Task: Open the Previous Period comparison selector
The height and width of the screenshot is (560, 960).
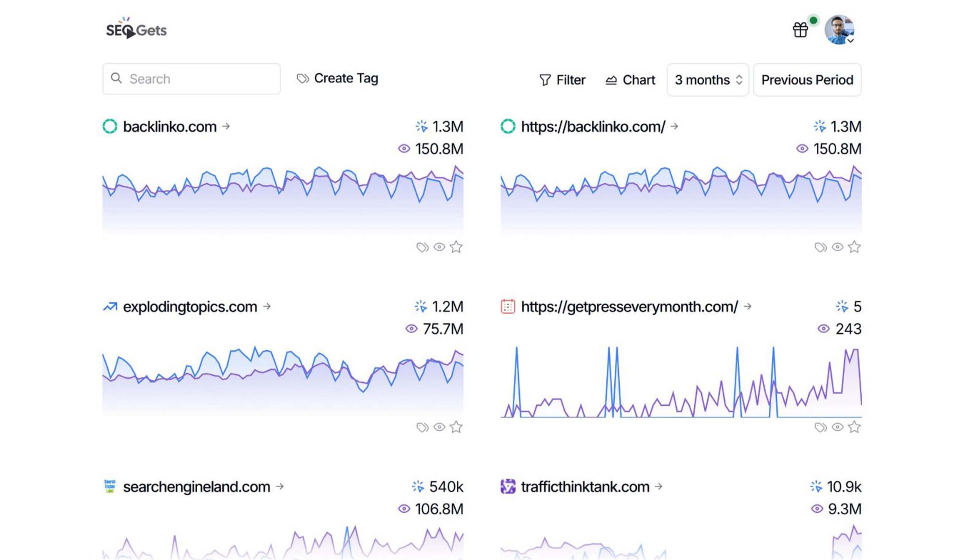Action: [x=807, y=80]
